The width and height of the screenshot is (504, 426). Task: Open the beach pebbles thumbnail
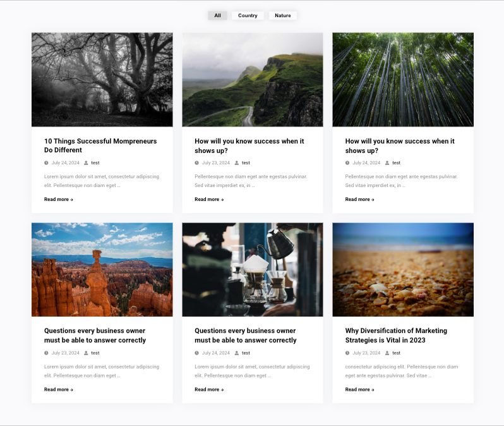click(x=403, y=270)
